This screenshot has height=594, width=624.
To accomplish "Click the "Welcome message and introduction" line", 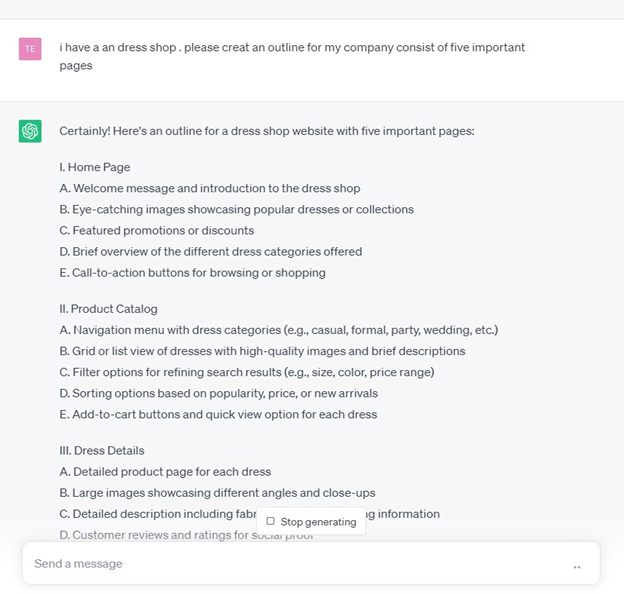I will (210, 188).
